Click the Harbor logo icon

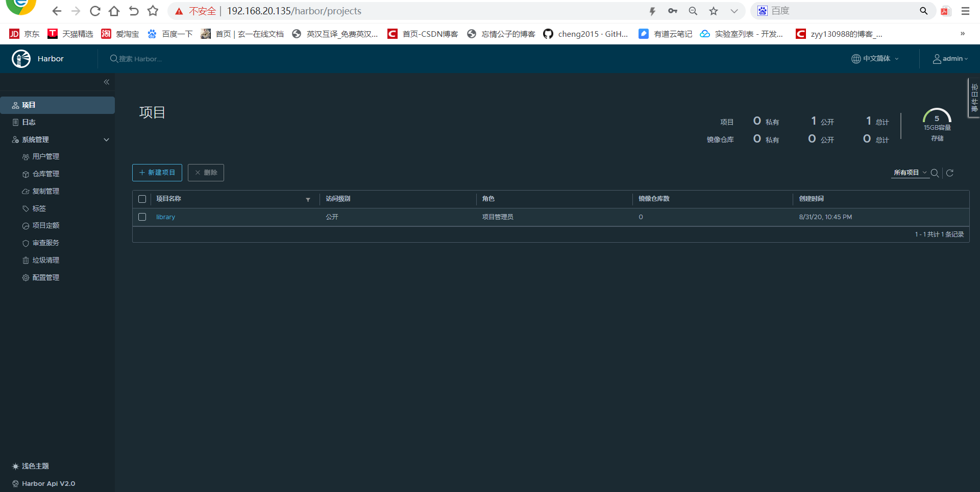click(21, 59)
